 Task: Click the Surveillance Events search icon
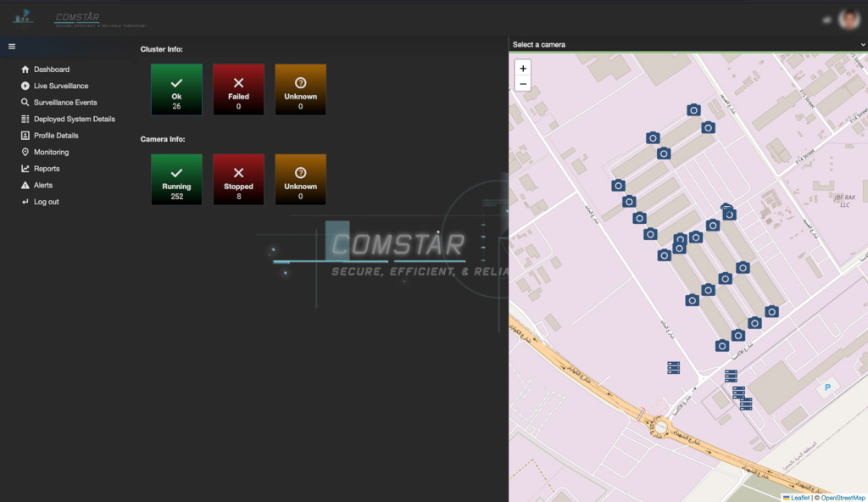(25, 103)
